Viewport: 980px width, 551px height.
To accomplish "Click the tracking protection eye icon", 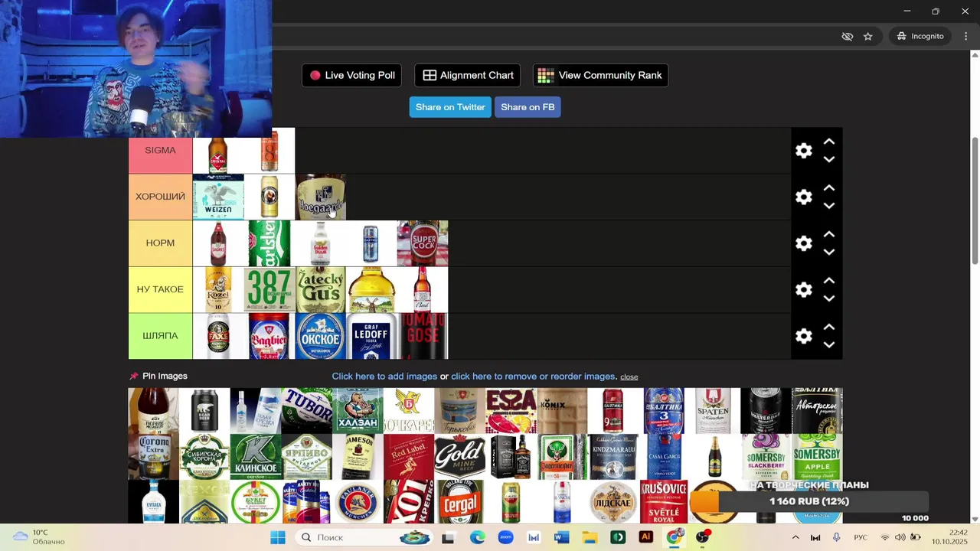I will (847, 36).
